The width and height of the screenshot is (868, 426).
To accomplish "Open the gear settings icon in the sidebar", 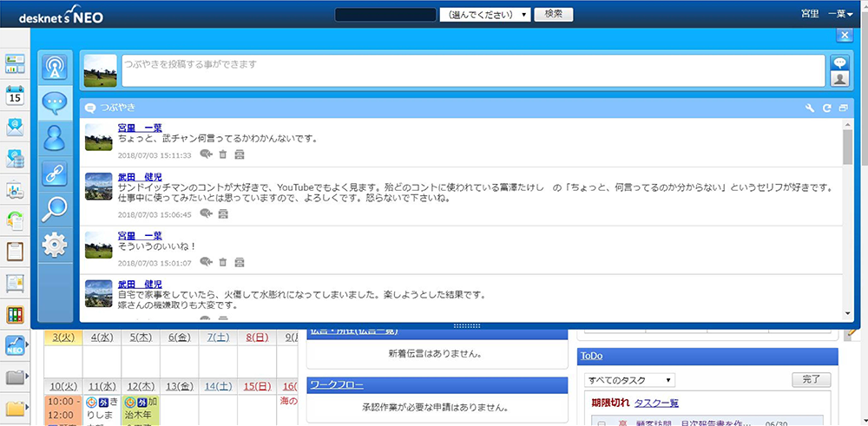I will click(55, 246).
